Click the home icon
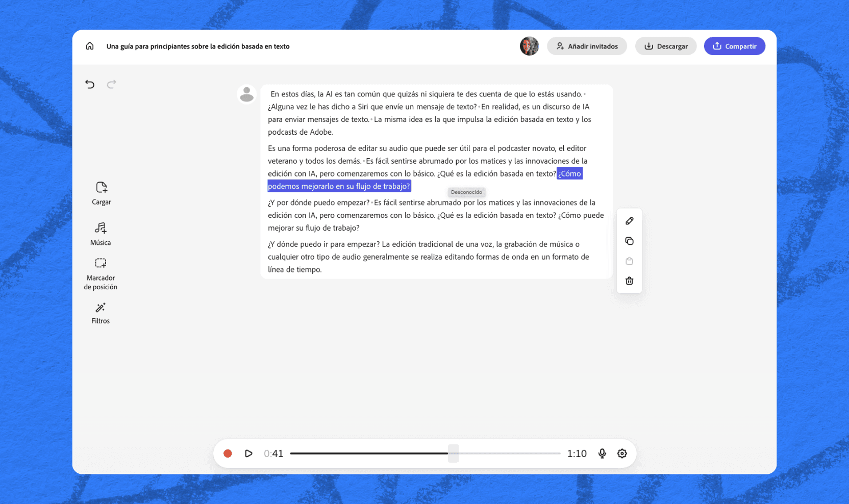This screenshot has height=504, width=849. point(90,46)
